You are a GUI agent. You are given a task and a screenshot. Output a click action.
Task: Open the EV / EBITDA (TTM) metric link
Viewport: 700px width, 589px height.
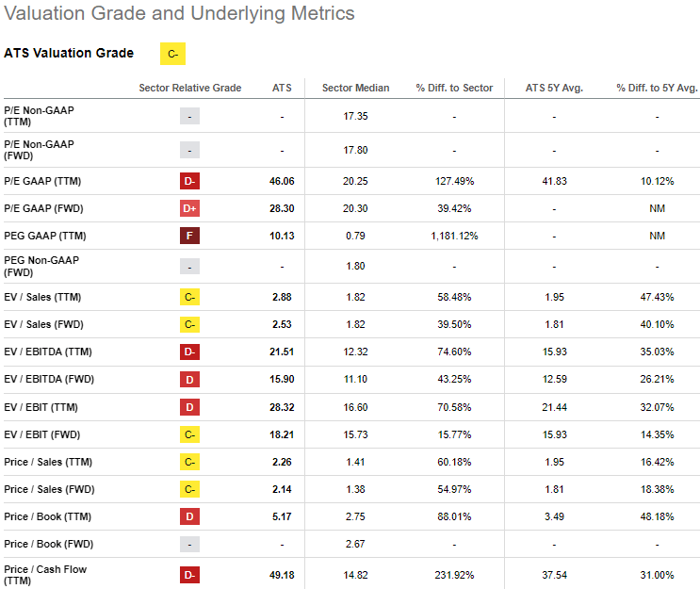pos(47,352)
